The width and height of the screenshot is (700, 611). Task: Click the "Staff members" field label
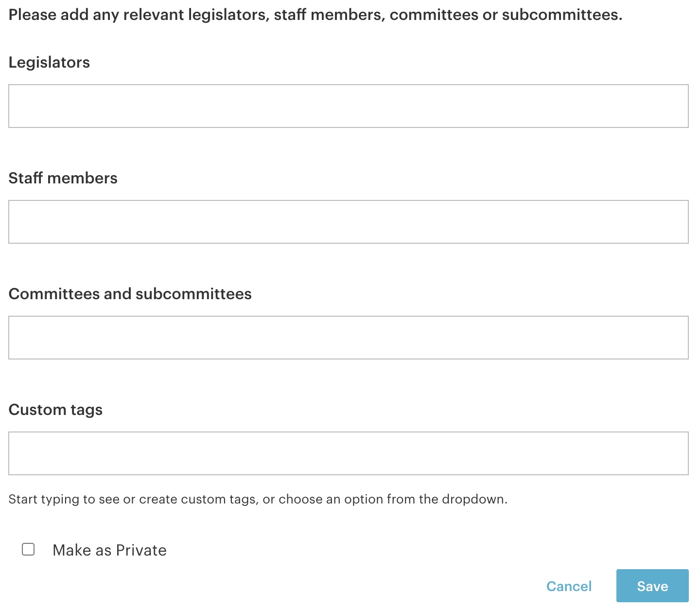click(x=63, y=178)
